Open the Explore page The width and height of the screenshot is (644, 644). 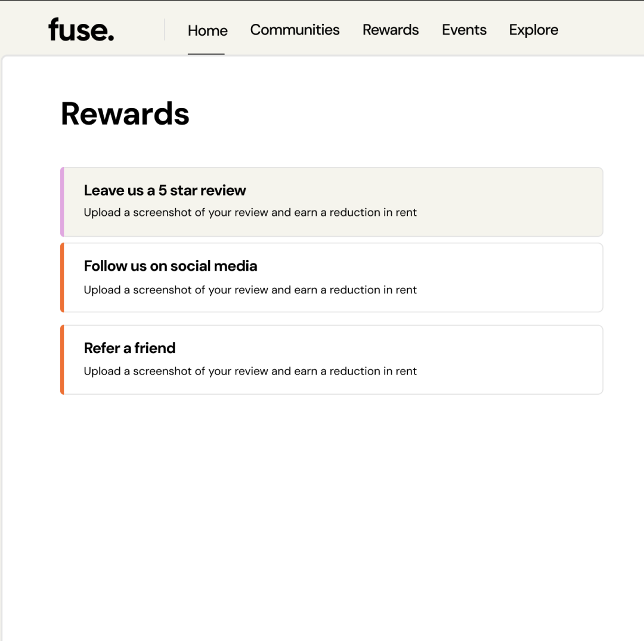(x=533, y=30)
